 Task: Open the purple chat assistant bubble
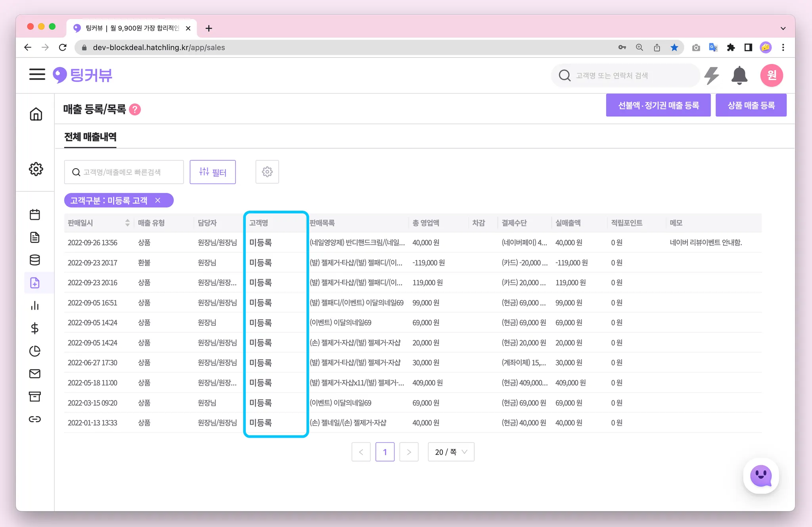point(761,475)
